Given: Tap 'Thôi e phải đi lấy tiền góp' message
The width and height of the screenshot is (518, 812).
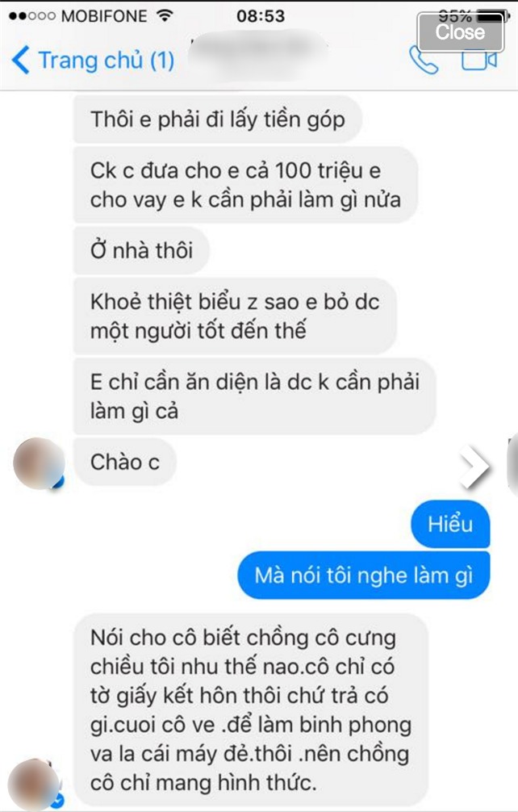Looking at the screenshot, I should tap(217, 119).
